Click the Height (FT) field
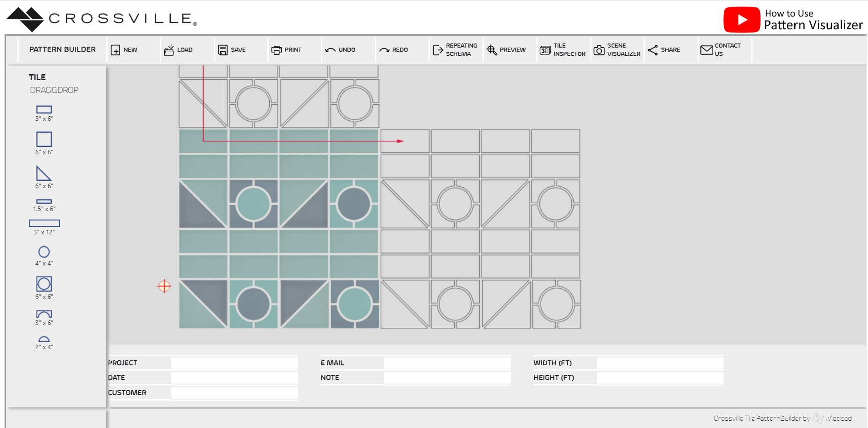 click(660, 378)
